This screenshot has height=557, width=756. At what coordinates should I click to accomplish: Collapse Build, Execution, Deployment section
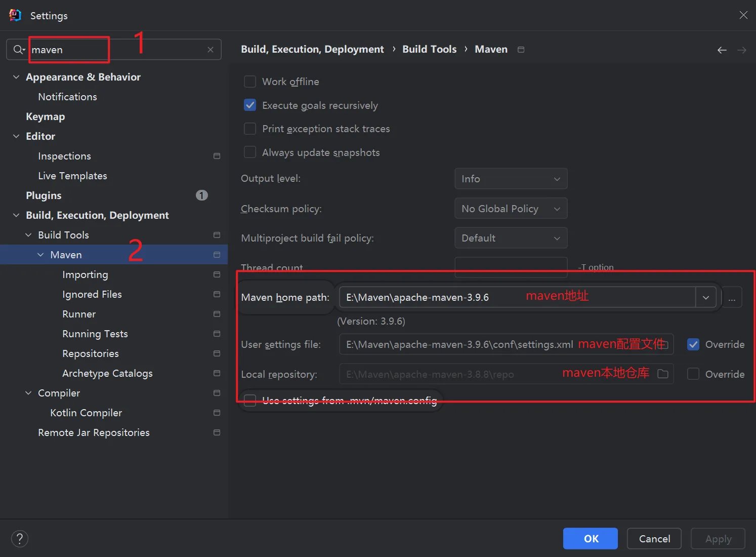(x=16, y=215)
